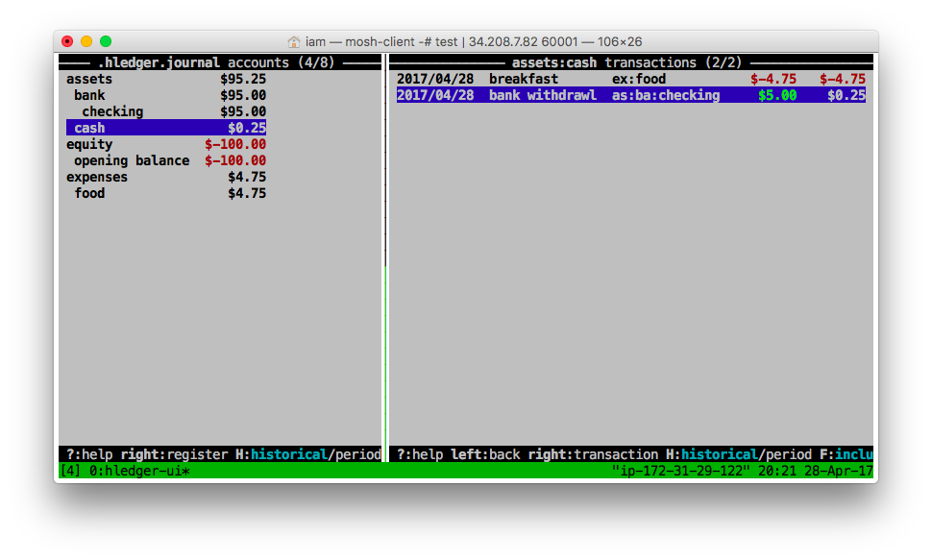This screenshot has width=932, height=560.
Task: Click the $-100.00 equity balance
Action: (235, 144)
